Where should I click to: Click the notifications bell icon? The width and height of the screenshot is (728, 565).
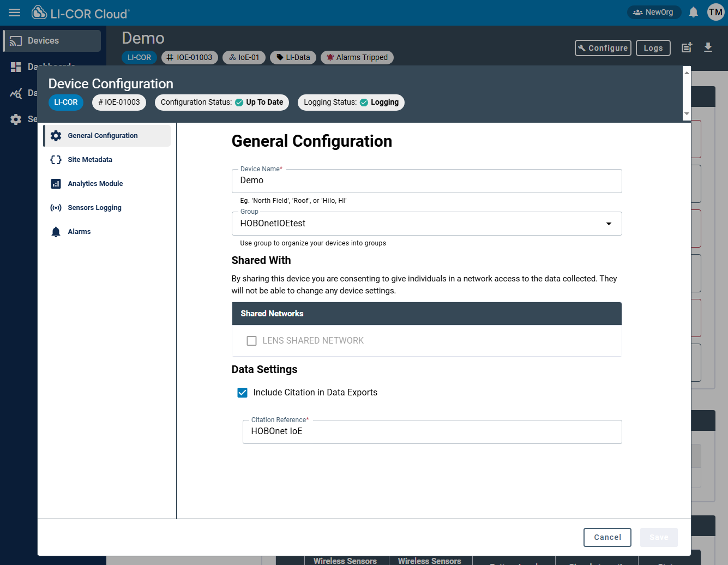coord(693,12)
